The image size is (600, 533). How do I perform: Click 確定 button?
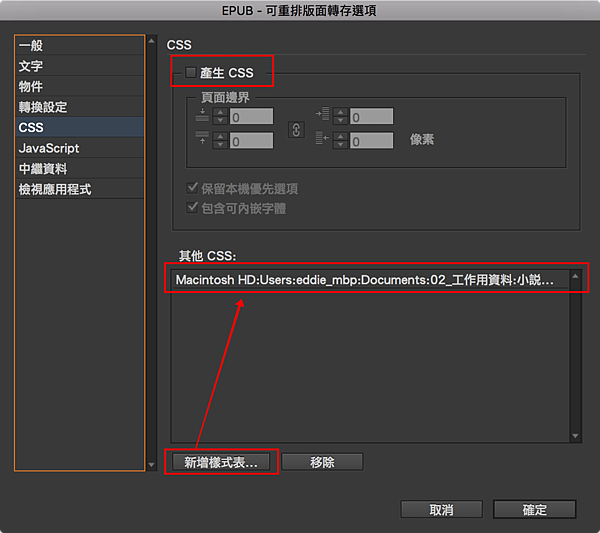535,510
